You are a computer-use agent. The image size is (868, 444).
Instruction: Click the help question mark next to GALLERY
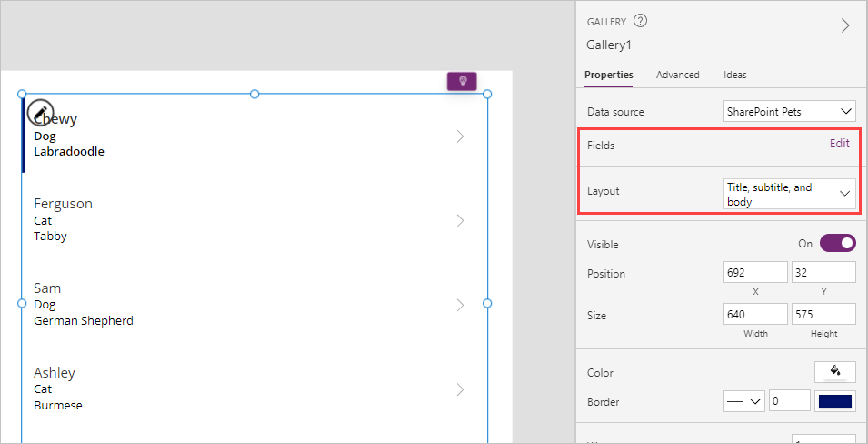click(x=641, y=21)
